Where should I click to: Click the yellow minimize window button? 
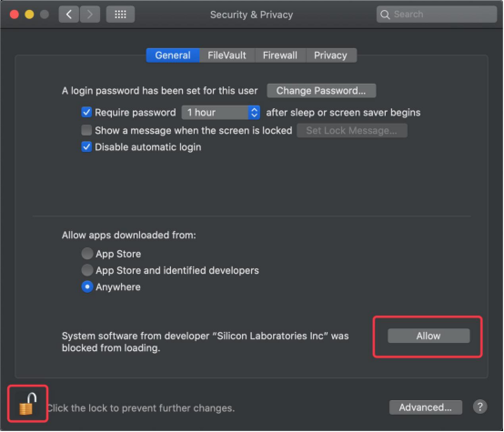click(29, 15)
